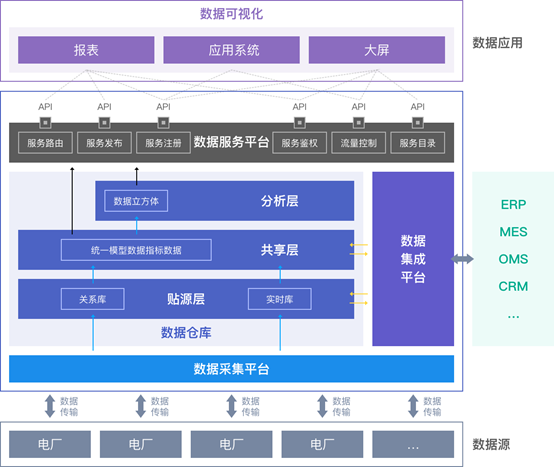Screen dimensions: 554x467
Task: Click the 实时库 box
Action: (280, 299)
